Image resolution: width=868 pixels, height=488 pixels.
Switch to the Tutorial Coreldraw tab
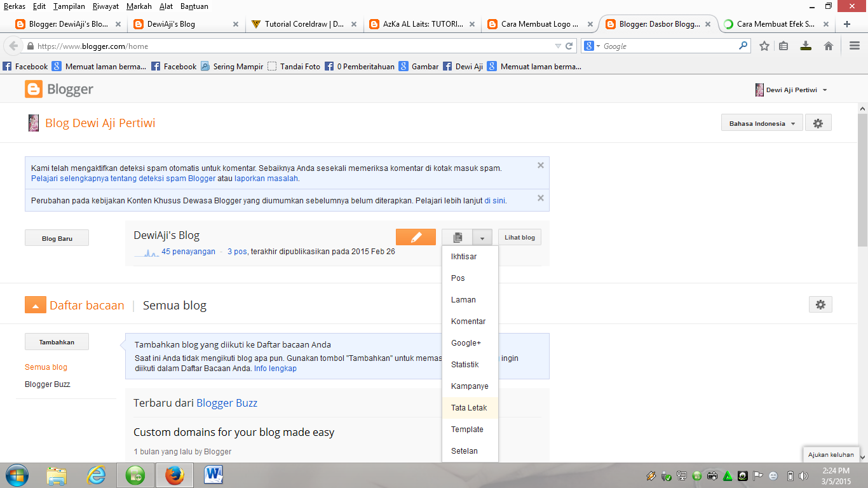click(x=304, y=24)
